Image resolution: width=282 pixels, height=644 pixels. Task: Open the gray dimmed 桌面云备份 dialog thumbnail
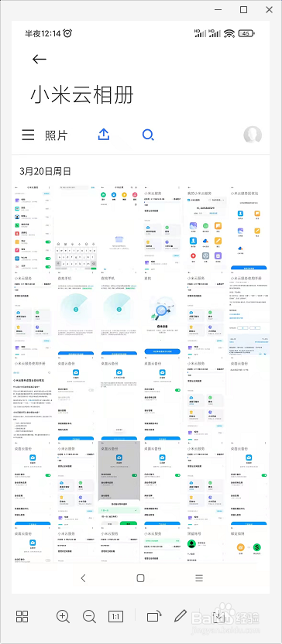[119, 484]
